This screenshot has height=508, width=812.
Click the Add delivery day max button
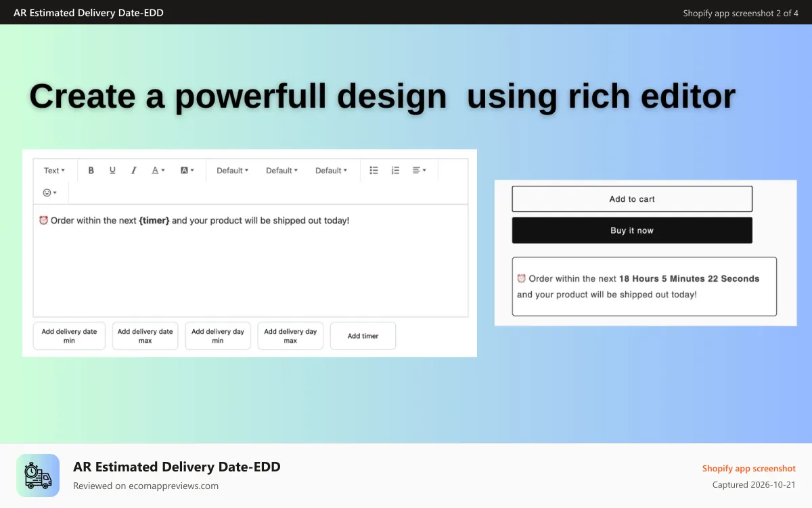coord(290,336)
